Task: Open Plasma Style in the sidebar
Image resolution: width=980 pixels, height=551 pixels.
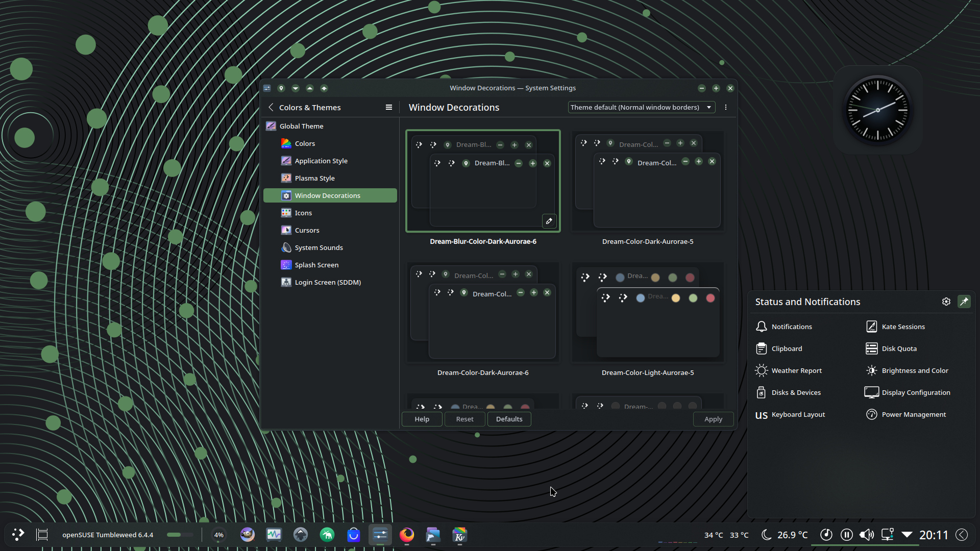Action: click(330, 178)
